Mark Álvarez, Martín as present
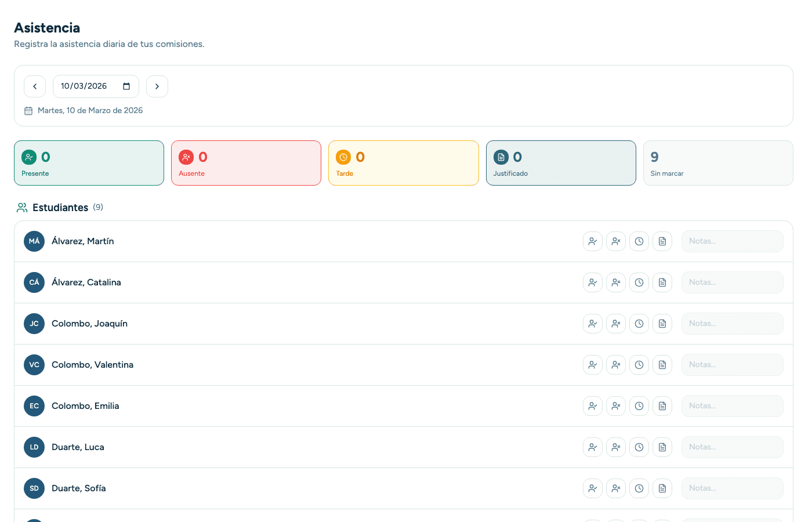 [x=593, y=241]
